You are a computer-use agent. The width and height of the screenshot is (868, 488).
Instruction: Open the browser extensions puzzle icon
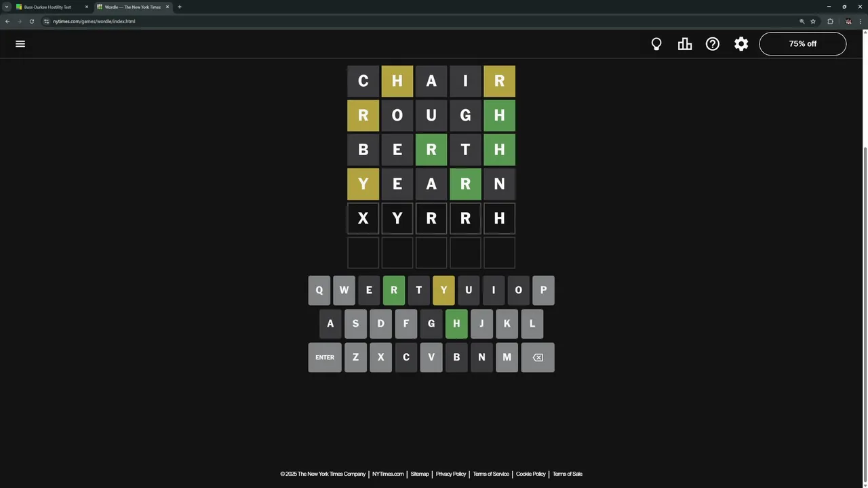pos(830,21)
